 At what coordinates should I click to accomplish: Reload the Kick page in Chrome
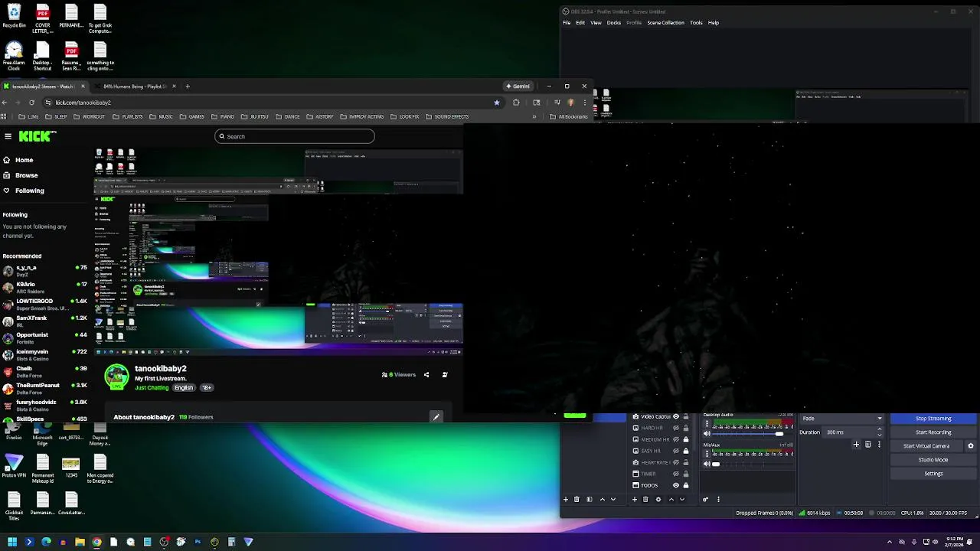click(31, 103)
